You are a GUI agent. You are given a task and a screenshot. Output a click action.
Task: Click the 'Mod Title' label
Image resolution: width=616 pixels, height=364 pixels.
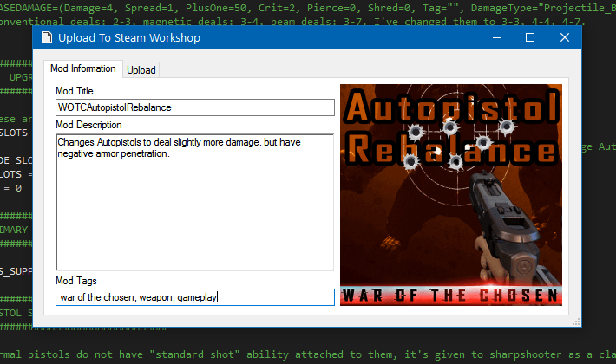coord(75,91)
